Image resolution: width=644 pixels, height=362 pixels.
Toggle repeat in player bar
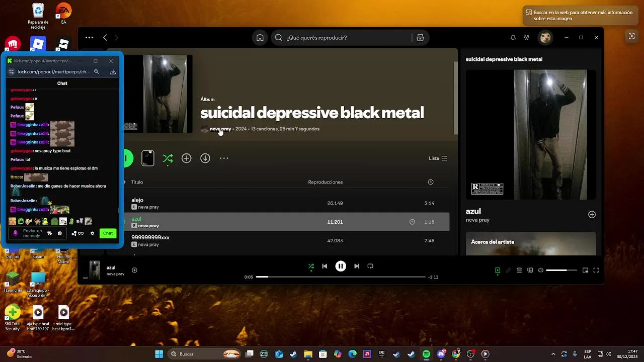pyautogui.click(x=370, y=266)
